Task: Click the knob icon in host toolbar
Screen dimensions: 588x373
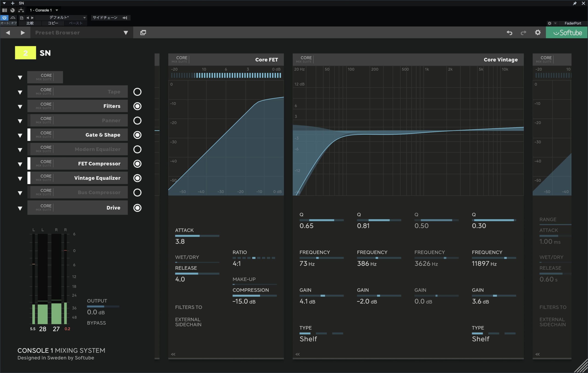Action: (12, 10)
